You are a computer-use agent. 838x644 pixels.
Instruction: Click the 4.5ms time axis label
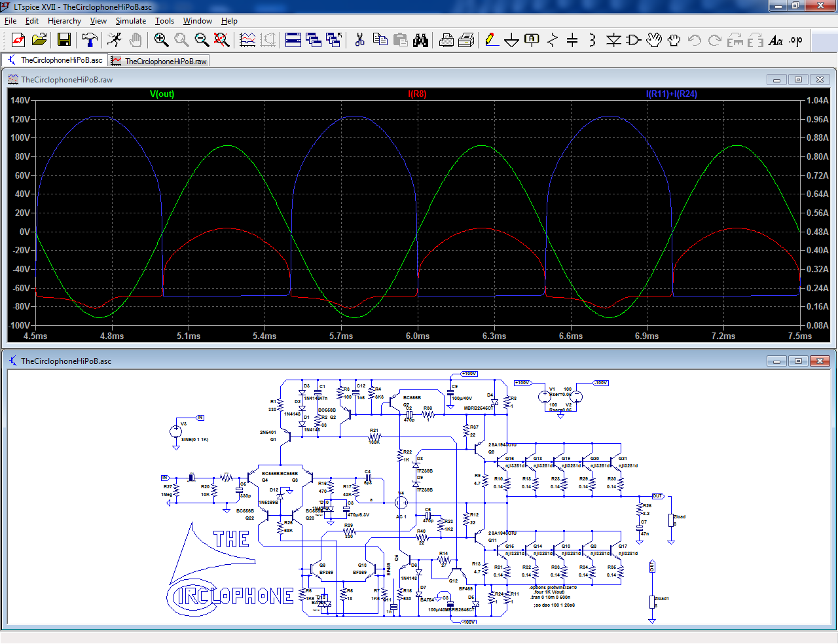pos(35,336)
